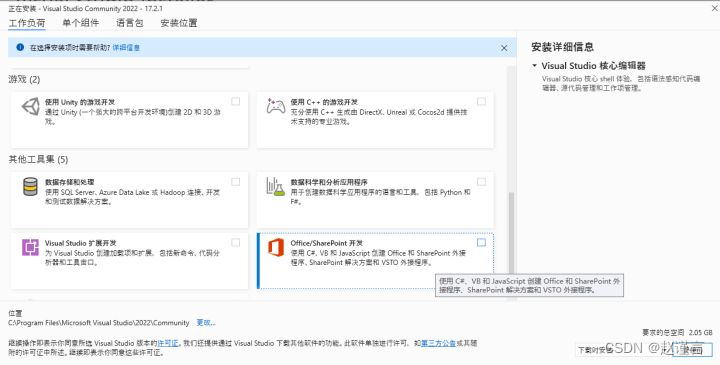Click the Office/SharePoint orange Office icon

point(276,247)
